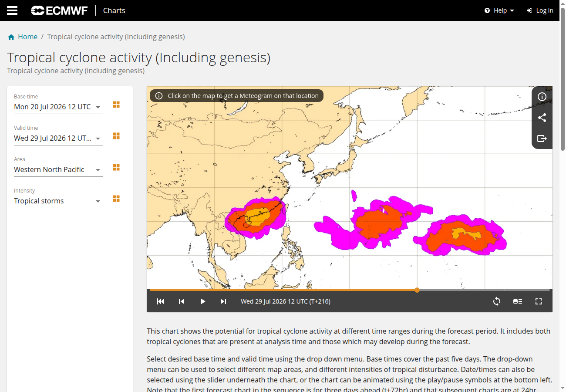Open the chart info icon
Screen dimensions: 566x392
tap(542, 97)
